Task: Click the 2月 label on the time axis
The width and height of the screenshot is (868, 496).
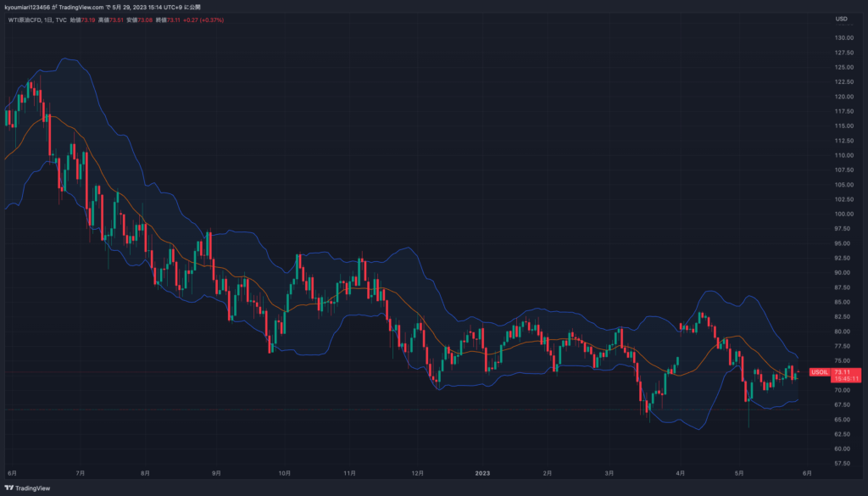Action: coord(547,473)
